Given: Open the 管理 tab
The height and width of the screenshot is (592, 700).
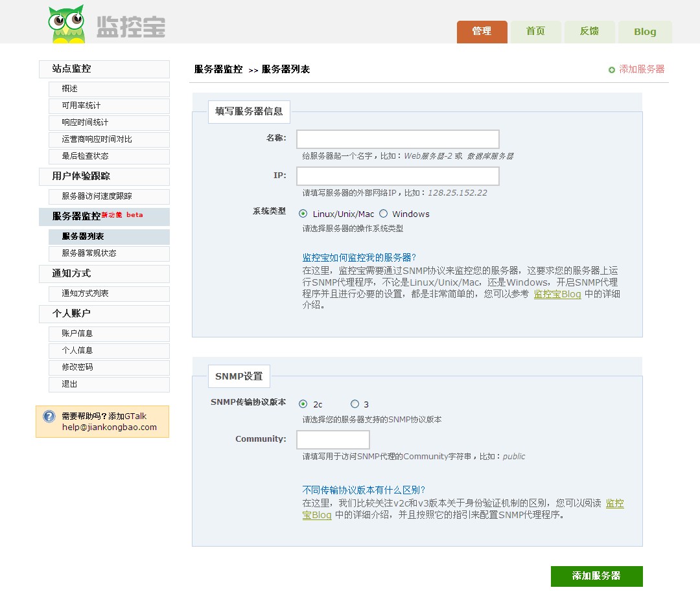Looking at the screenshot, I should click(482, 32).
